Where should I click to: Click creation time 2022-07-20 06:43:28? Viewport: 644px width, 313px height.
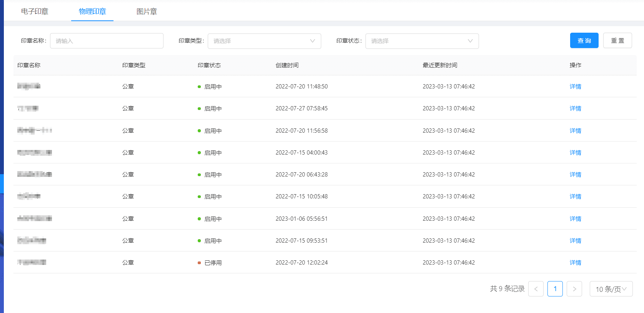point(302,175)
